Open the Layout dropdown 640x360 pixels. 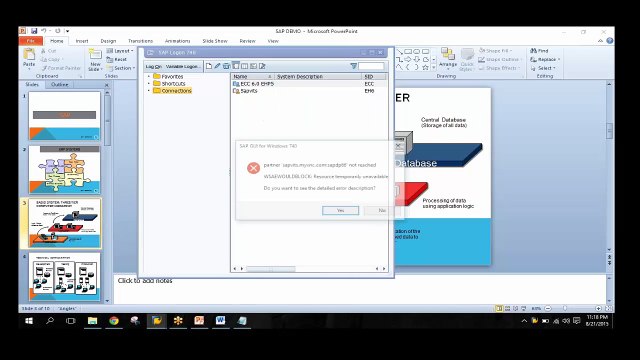tap(120, 51)
